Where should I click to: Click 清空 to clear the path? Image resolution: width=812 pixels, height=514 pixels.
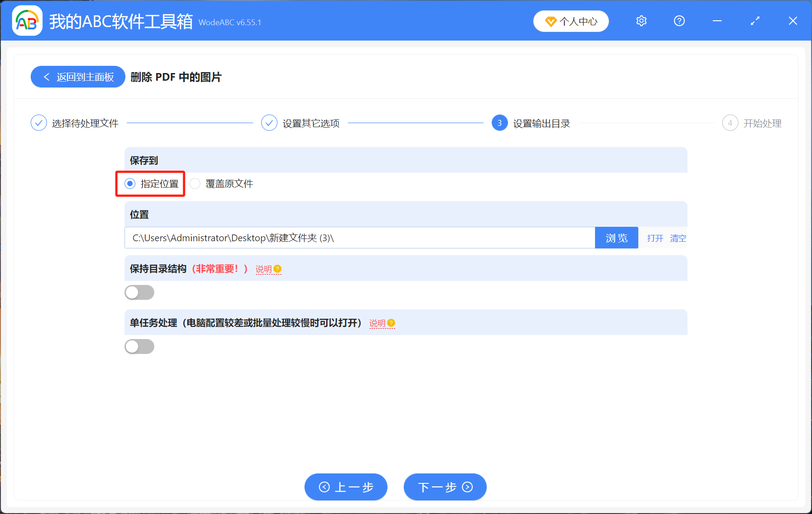tap(678, 238)
